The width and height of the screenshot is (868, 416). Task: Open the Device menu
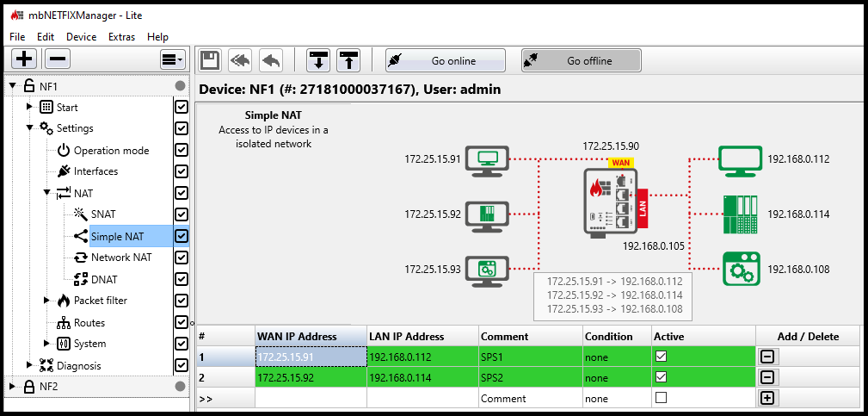pyautogui.click(x=82, y=37)
